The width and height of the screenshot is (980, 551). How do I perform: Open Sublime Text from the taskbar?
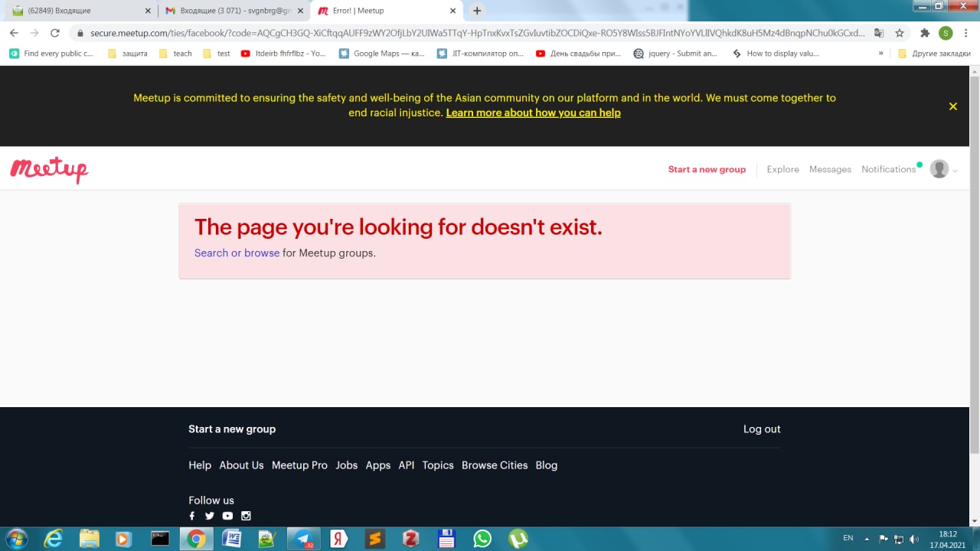tap(375, 539)
